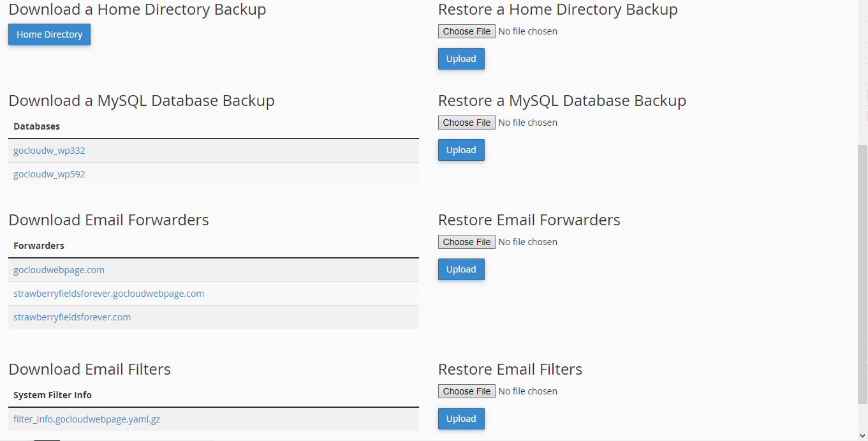Choose file for Email Filters restore
Image resolution: width=868 pixels, height=441 pixels.
point(467,391)
